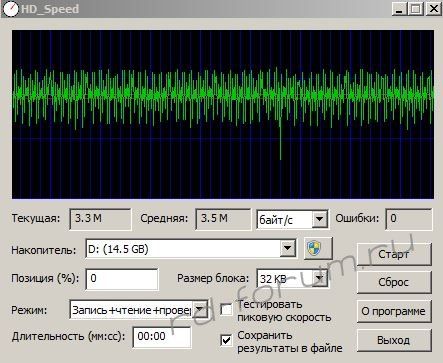
Task: Maximize the HD_Speed window
Action: [x=416, y=9]
